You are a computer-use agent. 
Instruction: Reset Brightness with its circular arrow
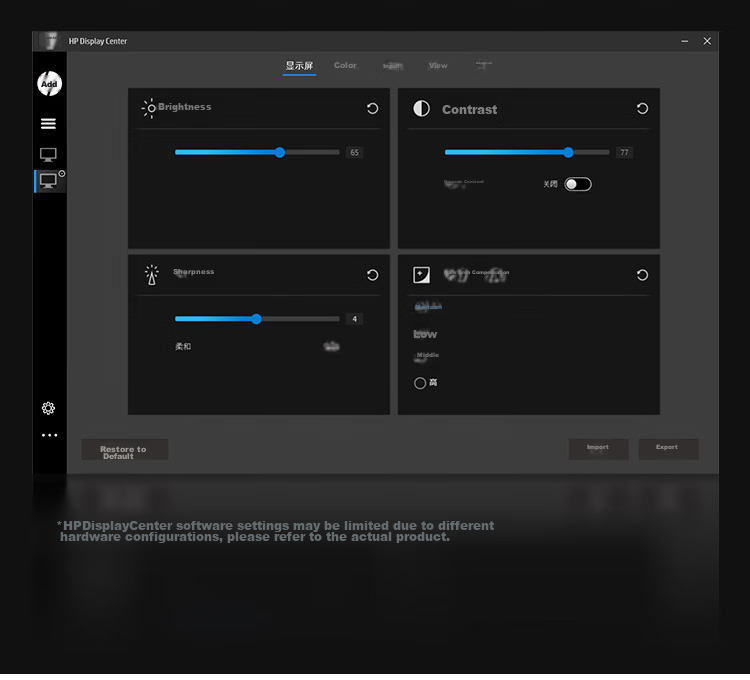tap(373, 109)
